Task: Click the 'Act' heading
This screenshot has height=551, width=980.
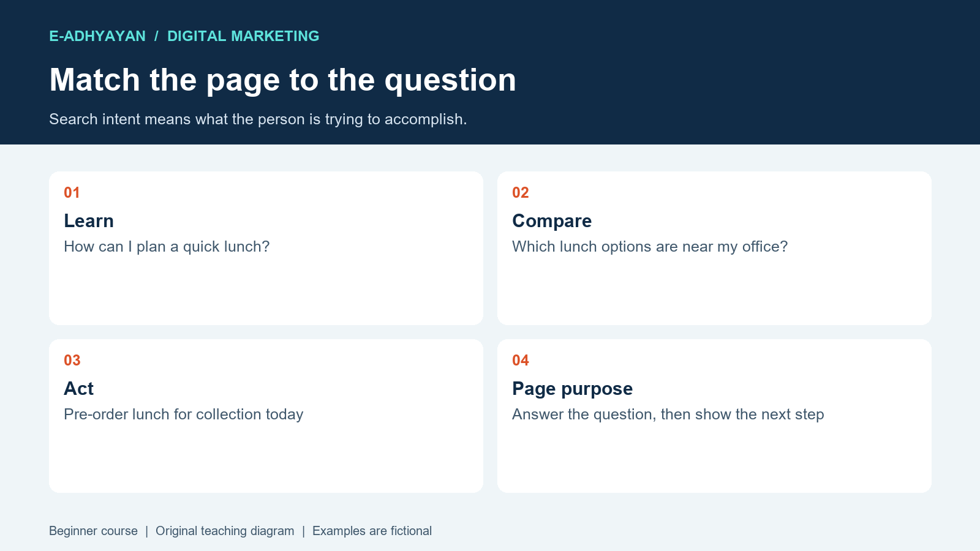Action: pos(78,388)
